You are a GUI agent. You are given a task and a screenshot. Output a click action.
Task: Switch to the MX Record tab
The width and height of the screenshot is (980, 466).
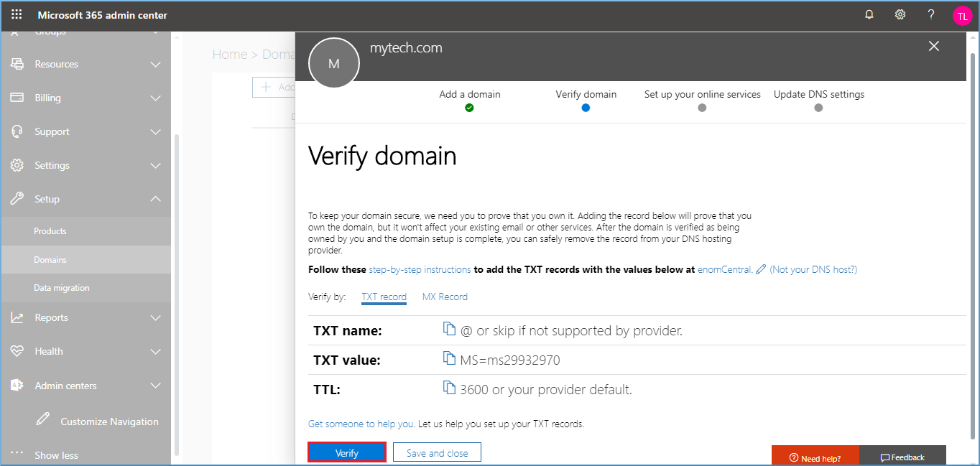click(x=445, y=297)
